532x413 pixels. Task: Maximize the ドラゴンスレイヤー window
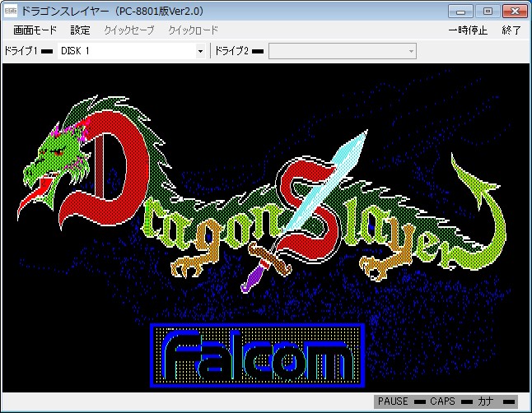click(488, 12)
